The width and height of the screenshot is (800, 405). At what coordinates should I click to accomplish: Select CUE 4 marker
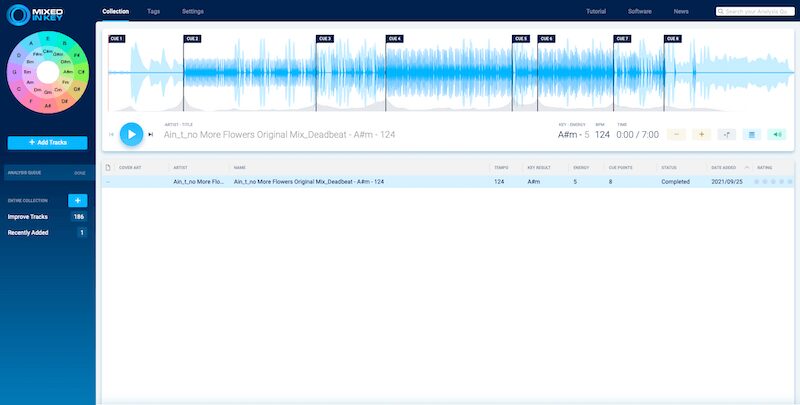pos(394,39)
